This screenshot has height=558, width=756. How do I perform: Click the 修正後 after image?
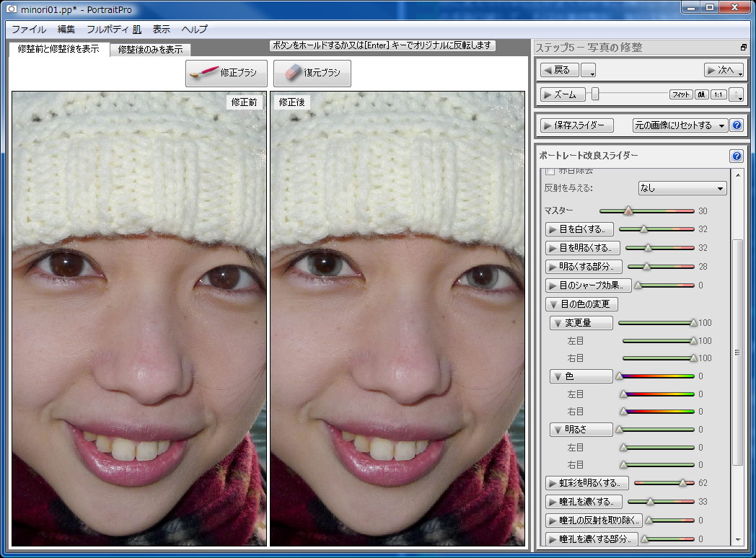pyautogui.click(x=397, y=319)
